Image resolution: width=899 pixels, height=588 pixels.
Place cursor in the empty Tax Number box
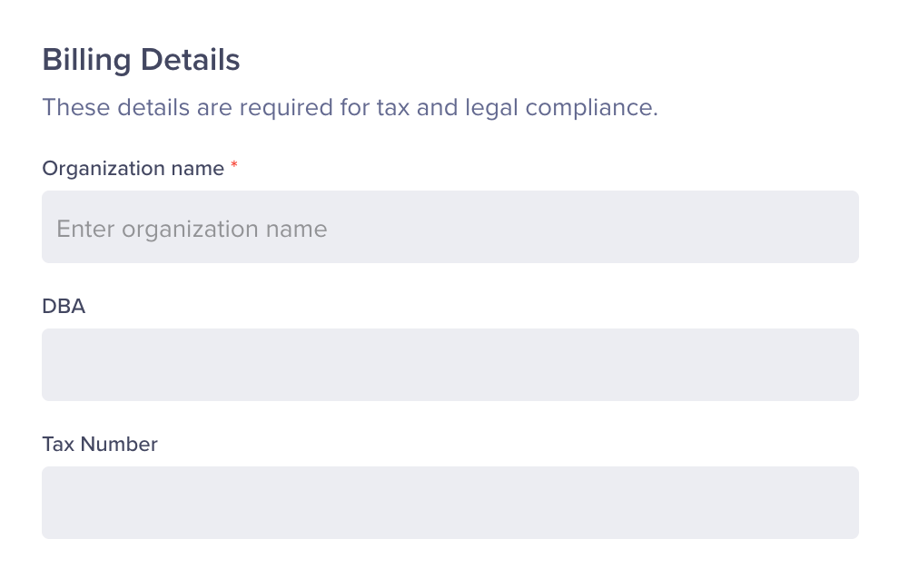click(x=450, y=503)
